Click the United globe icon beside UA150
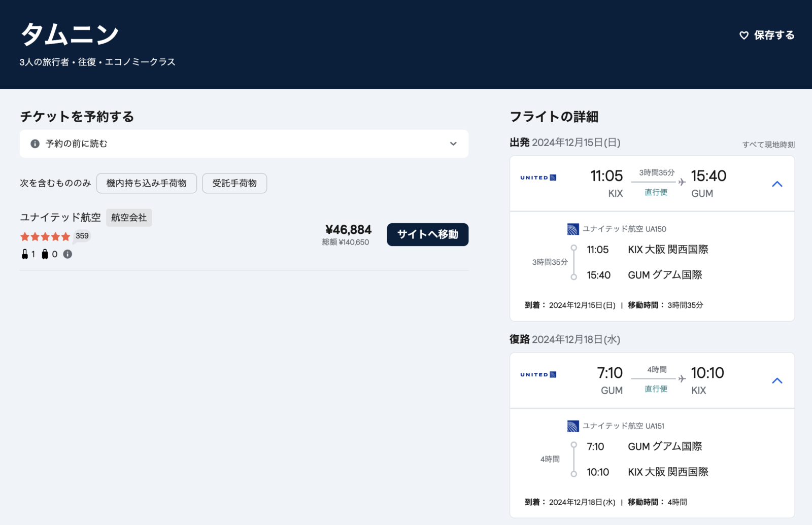 pyautogui.click(x=573, y=229)
